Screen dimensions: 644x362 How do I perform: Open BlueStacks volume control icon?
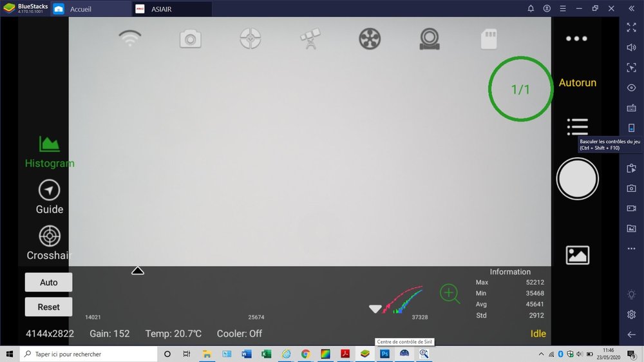[x=631, y=48]
